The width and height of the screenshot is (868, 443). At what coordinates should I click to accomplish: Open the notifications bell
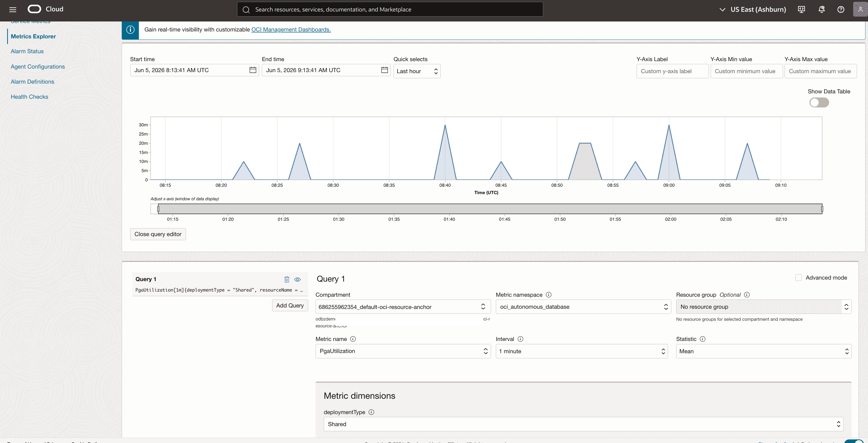821,9
